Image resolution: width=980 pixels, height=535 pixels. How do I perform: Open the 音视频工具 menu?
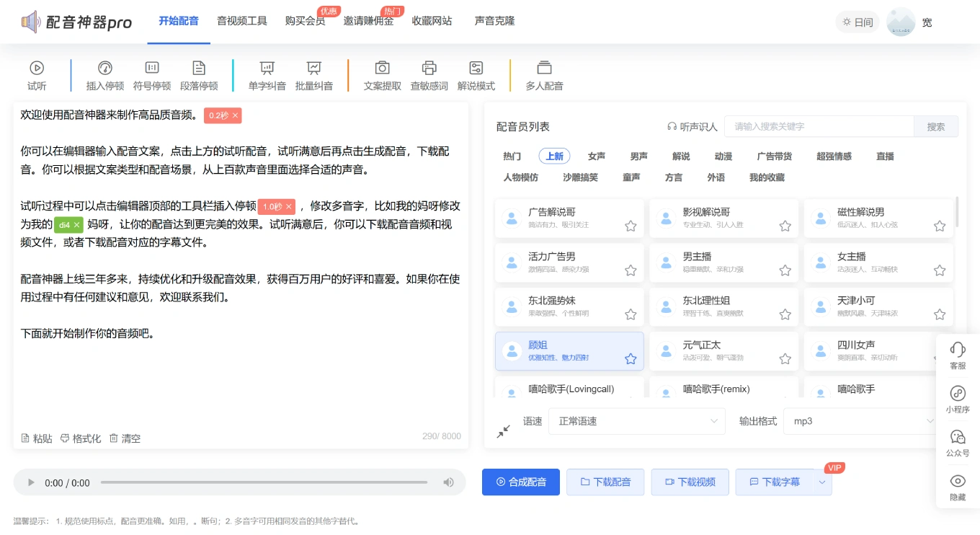pyautogui.click(x=242, y=21)
